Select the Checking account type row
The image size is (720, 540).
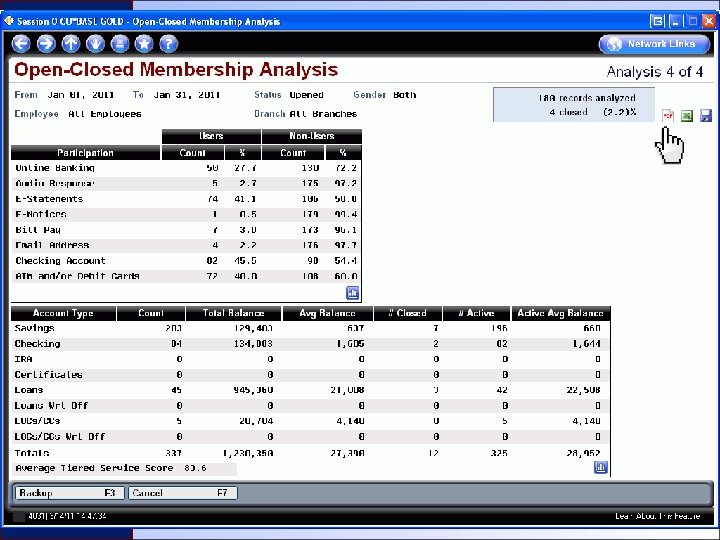[311, 344]
